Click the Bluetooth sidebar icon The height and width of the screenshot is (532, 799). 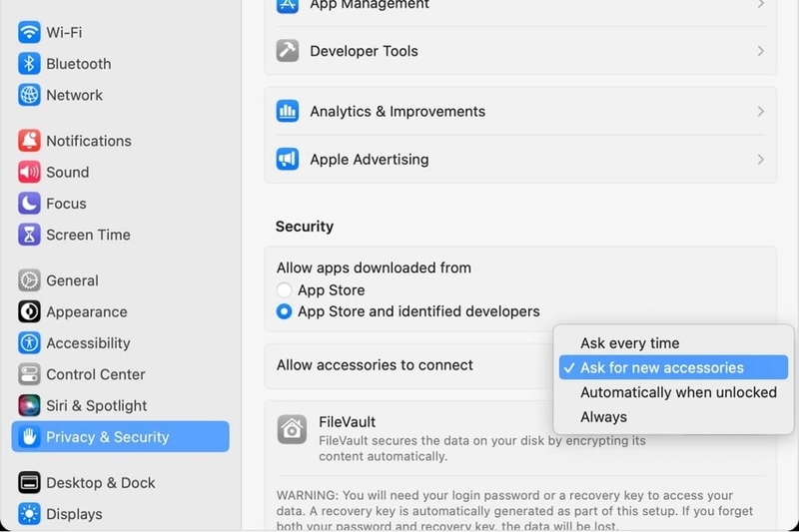click(x=29, y=64)
